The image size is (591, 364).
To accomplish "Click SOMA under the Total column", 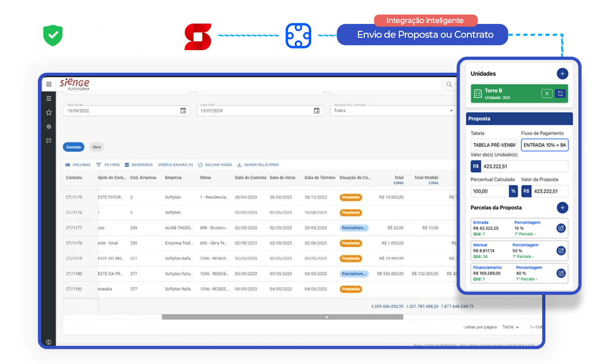I will click(x=399, y=183).
